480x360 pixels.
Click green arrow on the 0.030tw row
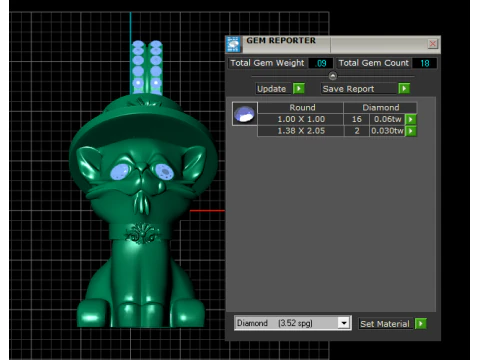tap(411, 131)
